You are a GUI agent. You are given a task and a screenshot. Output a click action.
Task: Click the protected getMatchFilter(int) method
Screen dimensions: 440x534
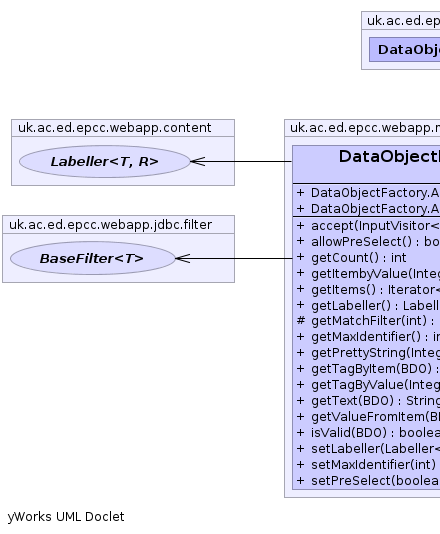coord(366,321)
